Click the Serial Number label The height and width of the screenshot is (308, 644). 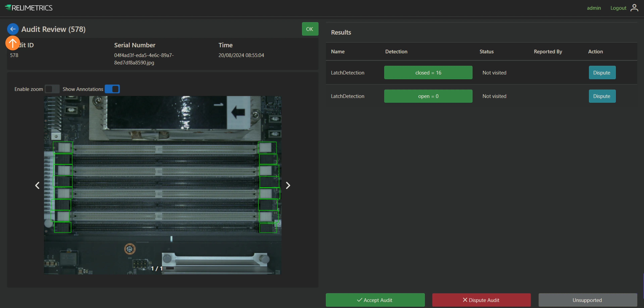coord(135,45)
